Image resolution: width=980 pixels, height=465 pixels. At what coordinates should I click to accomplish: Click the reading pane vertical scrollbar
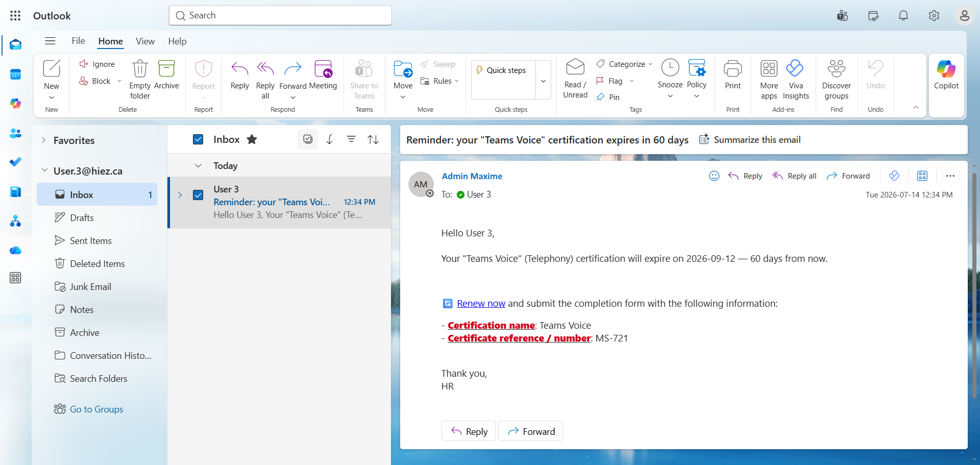tap(974, 286)
